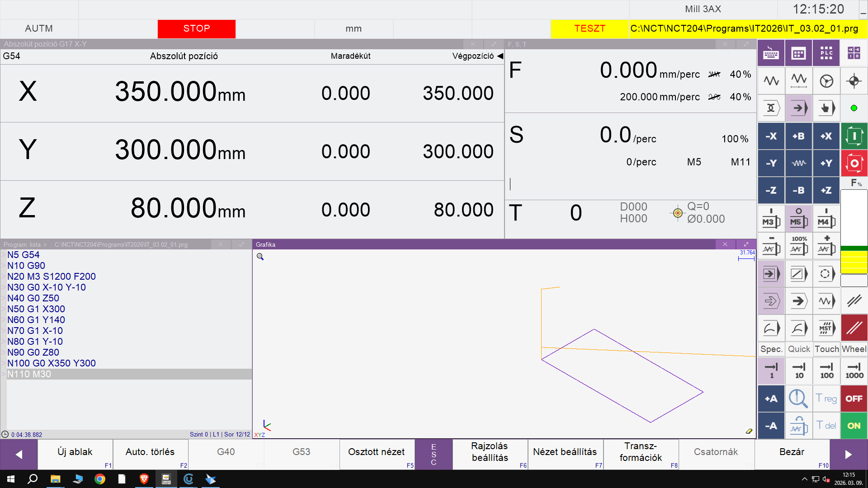Select increment step 100 button
Viewport: 868px width, 488px height.
pyautogui.click(x=826, y=371)
